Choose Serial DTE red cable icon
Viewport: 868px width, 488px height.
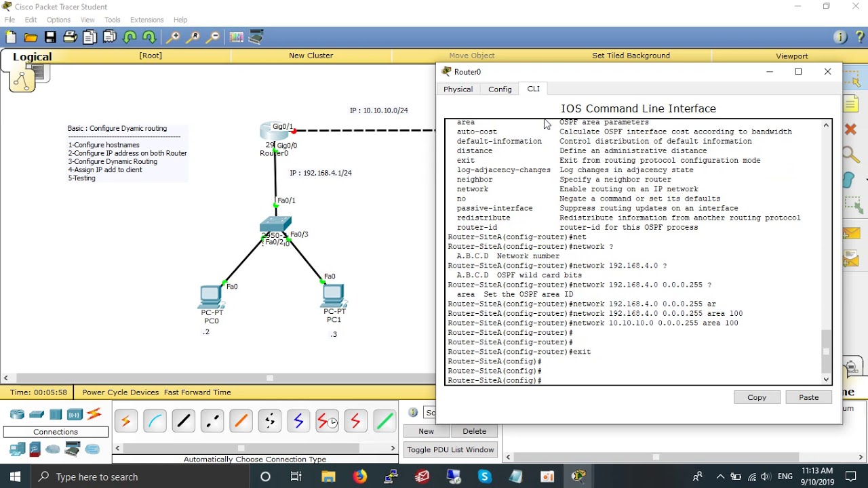(355, 421)
